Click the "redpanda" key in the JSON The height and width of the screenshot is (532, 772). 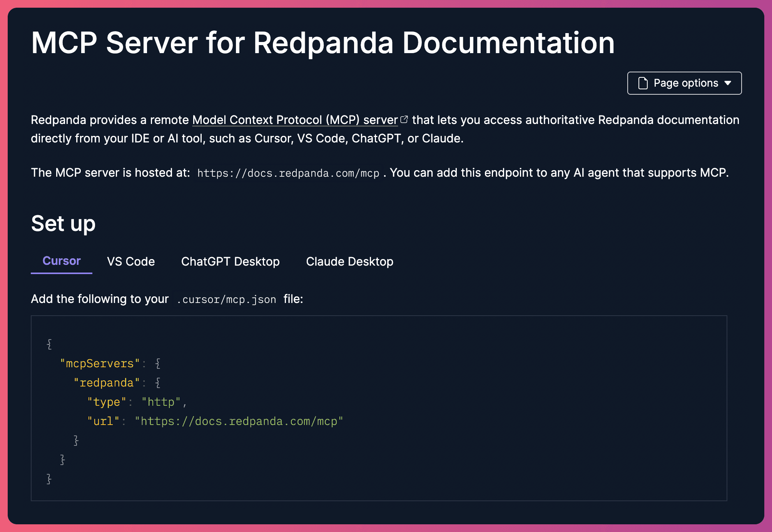pos(106,383)
